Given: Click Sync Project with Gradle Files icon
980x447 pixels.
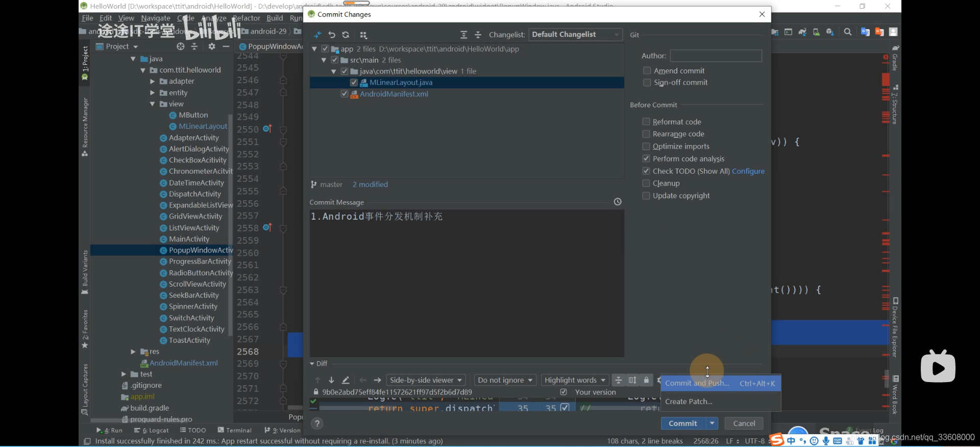Looking at the screenshot, I should [x=802, y=32].
